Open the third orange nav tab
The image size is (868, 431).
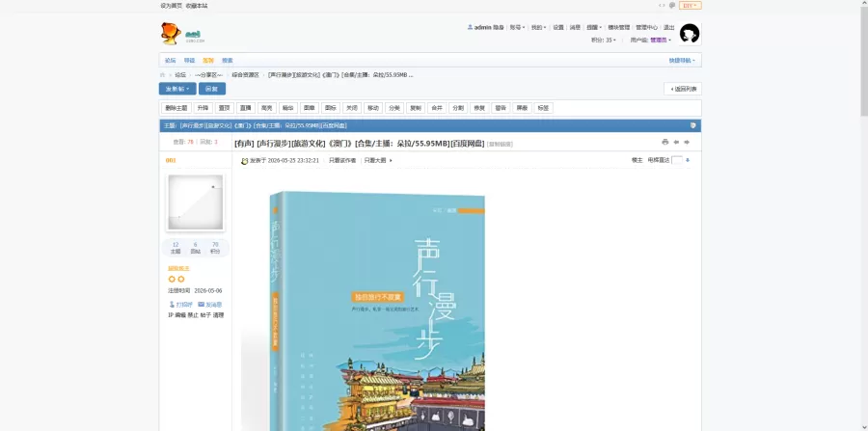coord(208,61)
